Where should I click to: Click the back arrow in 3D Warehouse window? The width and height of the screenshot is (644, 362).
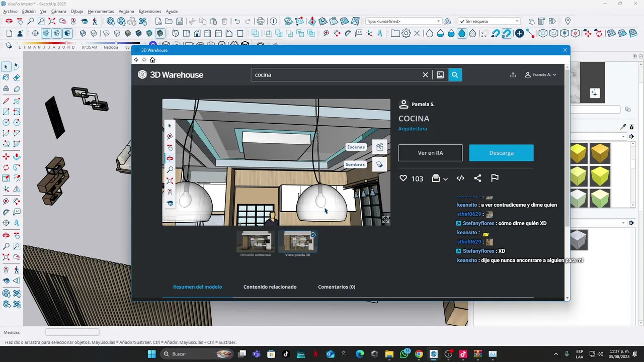[136, 60]
